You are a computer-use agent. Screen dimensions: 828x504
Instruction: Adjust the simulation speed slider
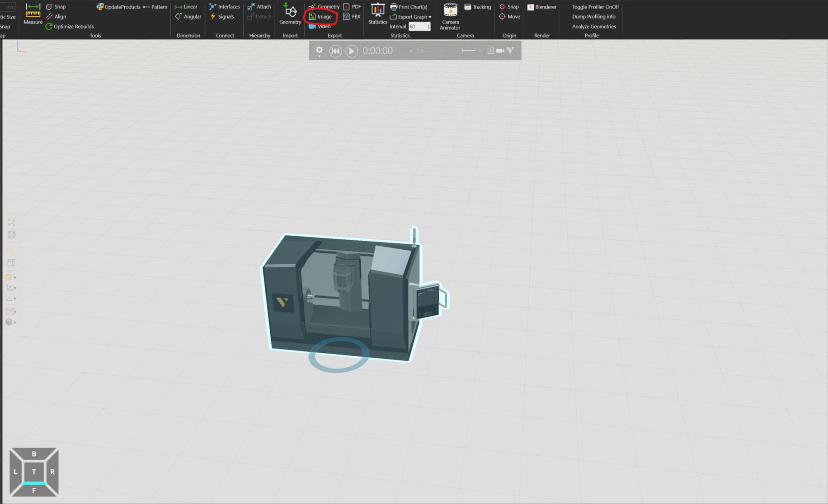pos(468,51)
